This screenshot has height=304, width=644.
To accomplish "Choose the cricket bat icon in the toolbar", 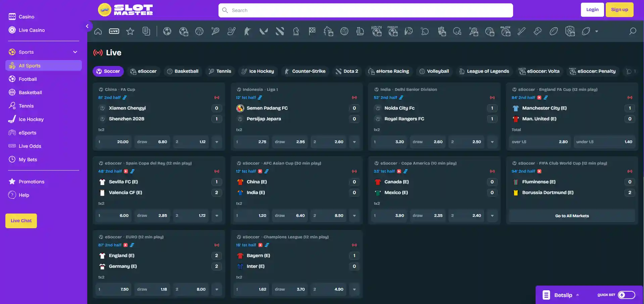I will (x=522, y=31).
